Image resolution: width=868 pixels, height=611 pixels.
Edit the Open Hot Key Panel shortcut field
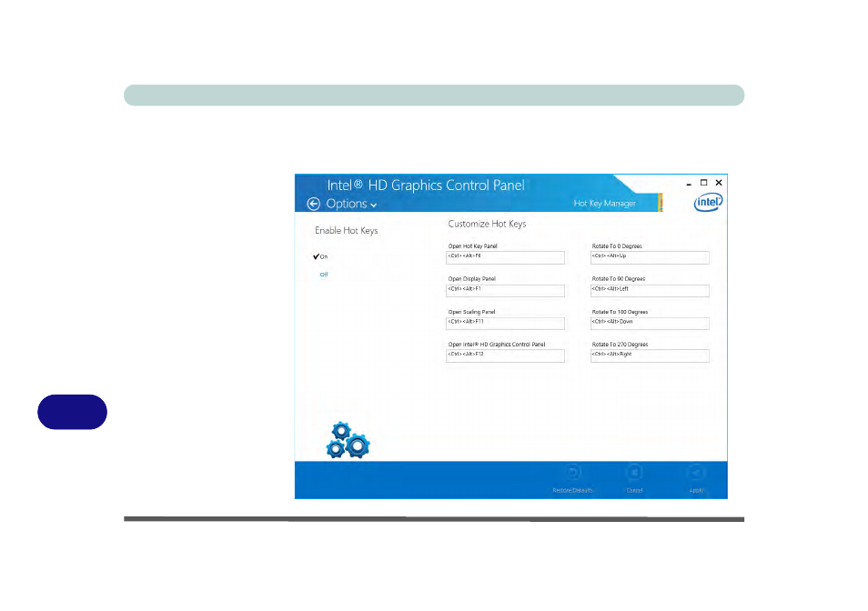(x=505, y=257)
